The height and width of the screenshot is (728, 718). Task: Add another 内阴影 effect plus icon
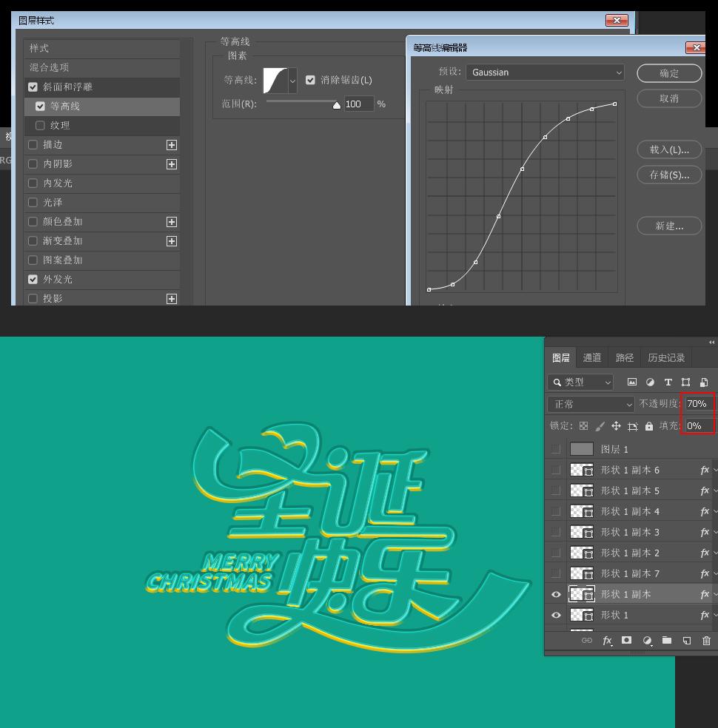pos(172,164)
